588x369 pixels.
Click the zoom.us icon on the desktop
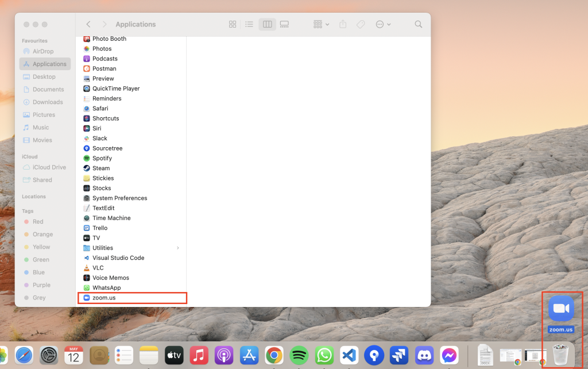tap(561, 309)
